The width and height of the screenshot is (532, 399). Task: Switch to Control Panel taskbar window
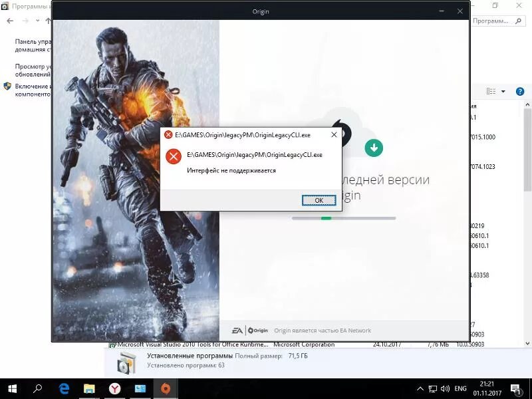point(140,388)
